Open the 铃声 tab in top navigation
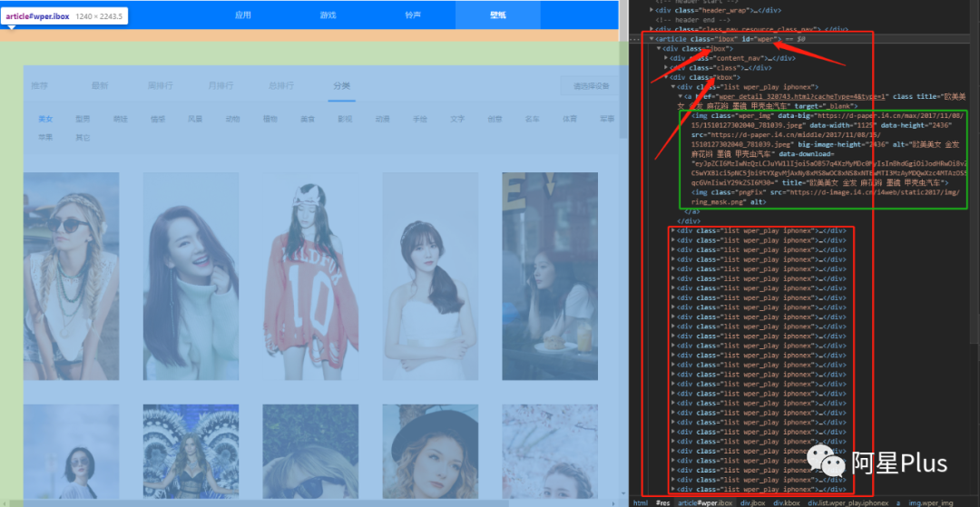The width and height of the screenshot is (980, 507). 413,15
